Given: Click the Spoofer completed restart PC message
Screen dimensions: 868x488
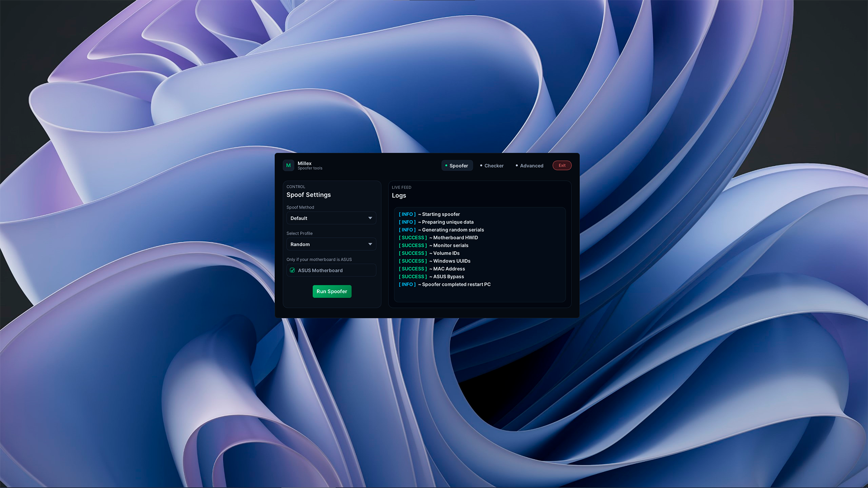Looking at the screenshot, I should 456,285.
